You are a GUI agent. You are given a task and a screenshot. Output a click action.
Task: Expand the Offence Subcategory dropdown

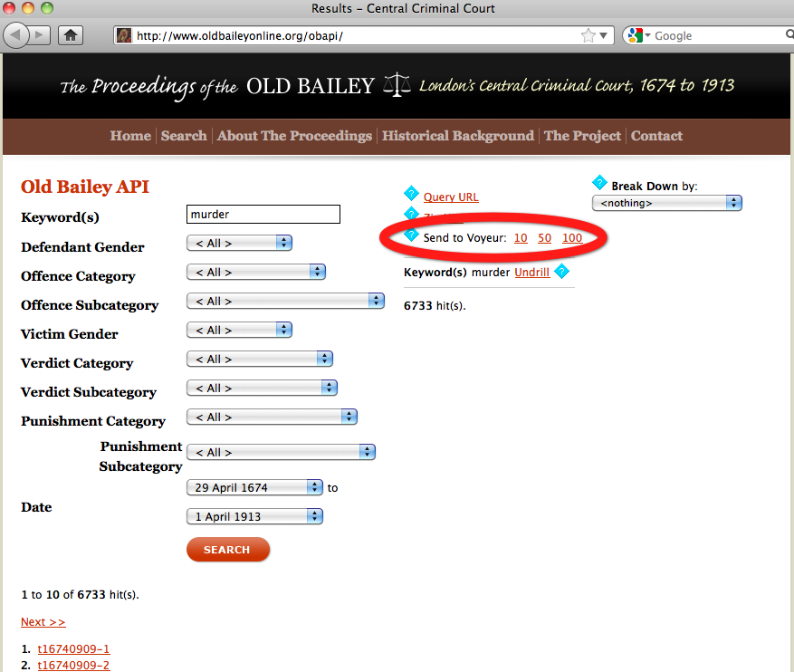[285, 301]
